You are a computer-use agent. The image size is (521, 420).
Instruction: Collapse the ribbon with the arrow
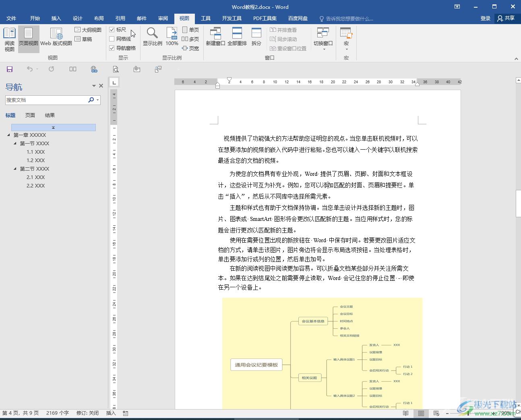pos(516,59)
